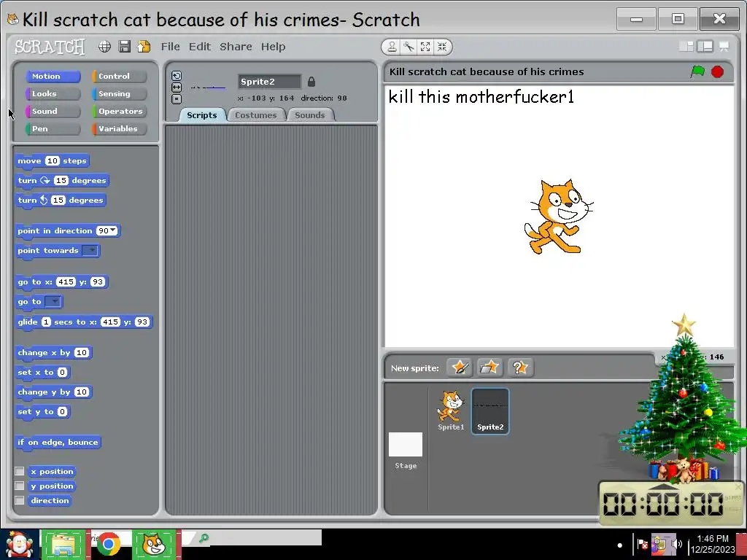Click the glide secs to x y block
The image size is (747, 560).
click(x=83, y=322)
